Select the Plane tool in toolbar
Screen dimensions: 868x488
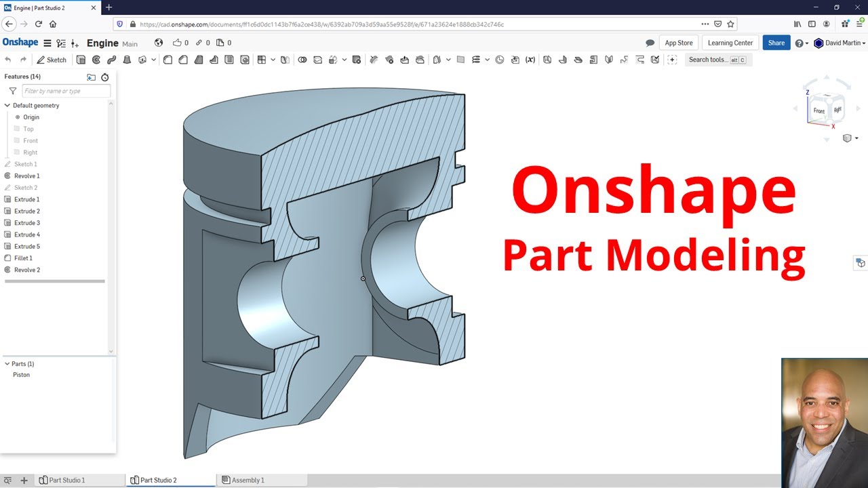460,60
